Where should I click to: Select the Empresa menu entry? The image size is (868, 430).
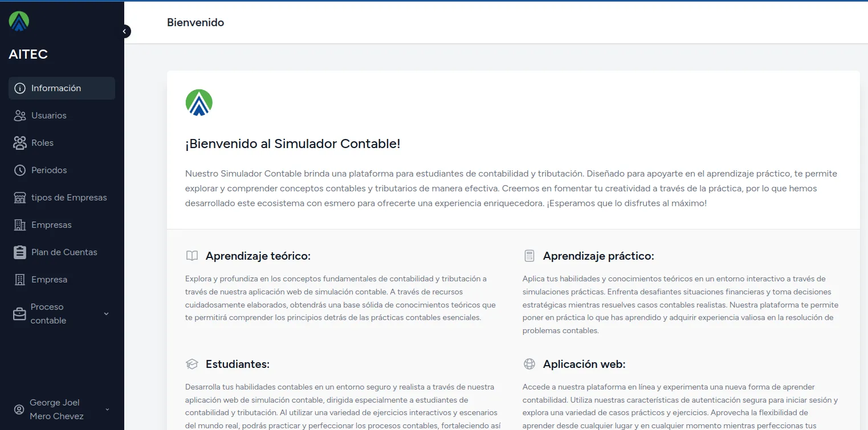62,280
